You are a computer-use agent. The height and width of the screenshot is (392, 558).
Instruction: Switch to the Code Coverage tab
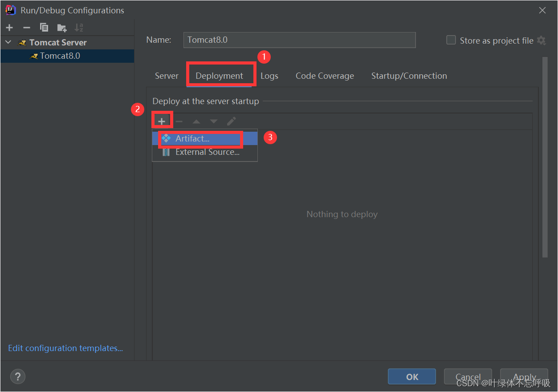[x=325, y=76]
